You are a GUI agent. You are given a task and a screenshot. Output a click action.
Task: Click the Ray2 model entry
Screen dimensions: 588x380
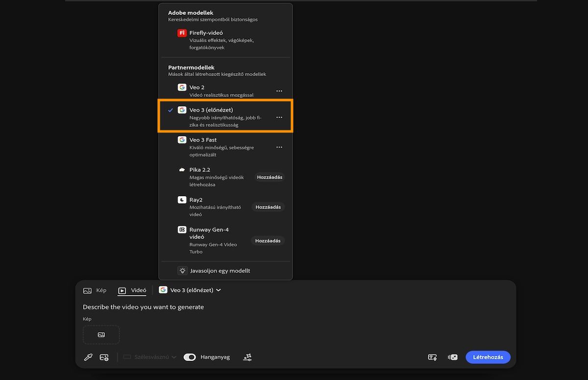tap(225, 207)
